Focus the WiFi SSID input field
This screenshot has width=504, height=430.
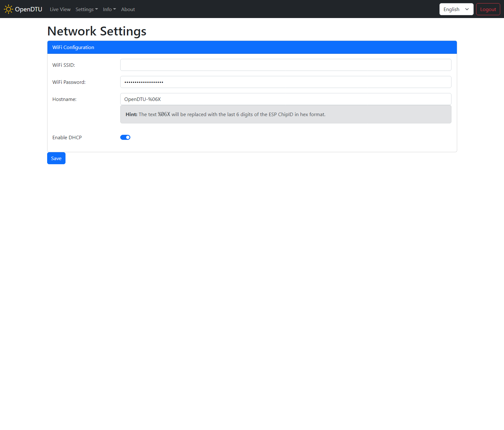click(285, 65)
